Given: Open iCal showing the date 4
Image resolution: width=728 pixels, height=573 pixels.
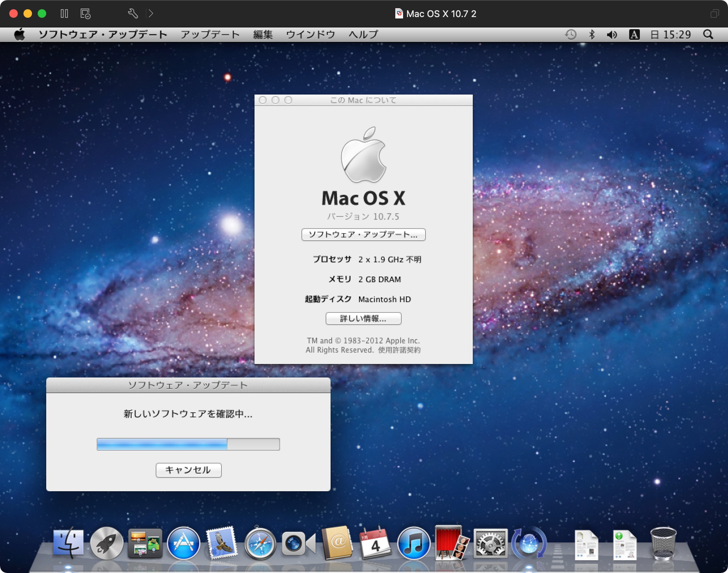Looking at the screenshot, I should tap(376, 543).
